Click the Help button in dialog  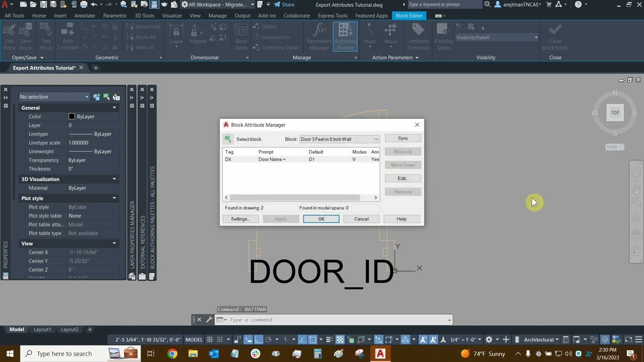coord(401,219)
